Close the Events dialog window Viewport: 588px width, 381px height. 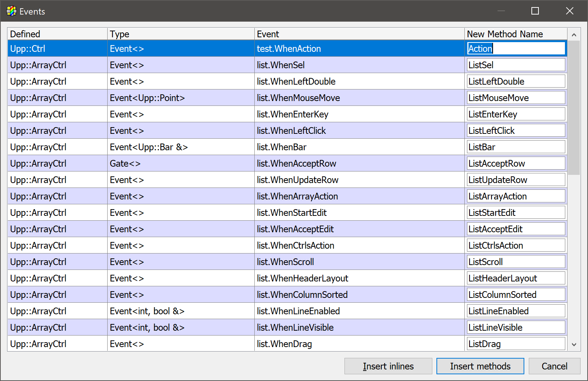click(569, 11)
